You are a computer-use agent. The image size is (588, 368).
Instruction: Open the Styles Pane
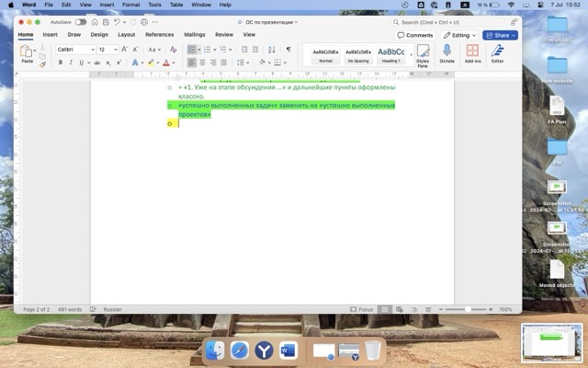click(423, 54)
